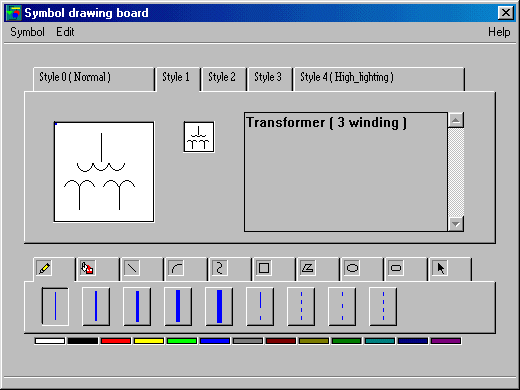Select the rectangle shape tool
520x390 pixels.
tap(264, 268)
